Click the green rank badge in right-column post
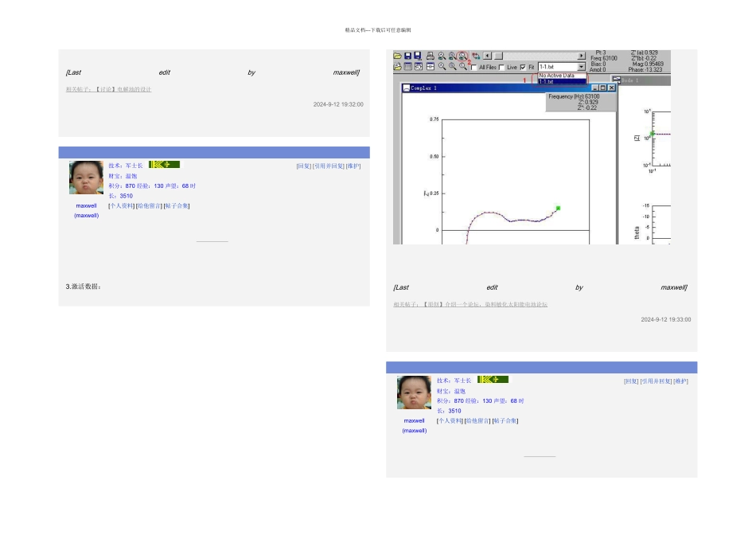The width and height of the screenshot is (756, 535). point(493,380)
